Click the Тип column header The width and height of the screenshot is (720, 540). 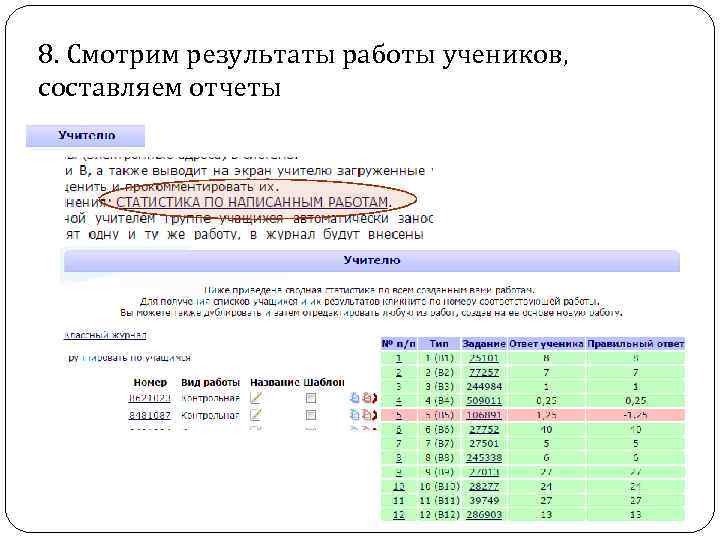[x=439, y=344]
